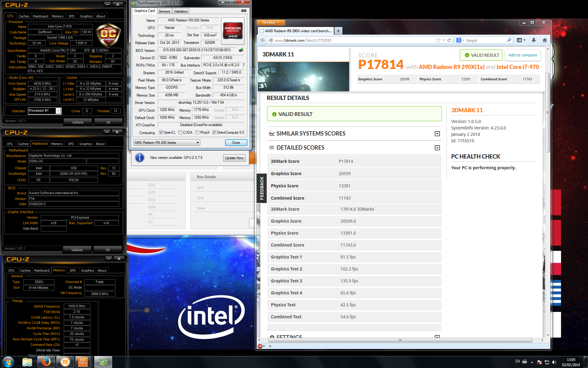Show hidden system tray icons
This screenshot has height=368, width=588.
click(x=532, y=362)
